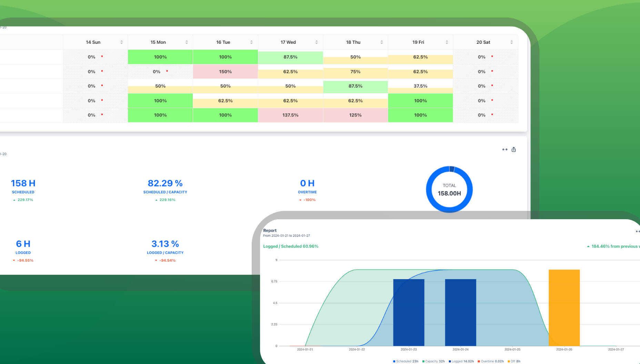
Task: Open the 150% overbooked cell on Tuesday
Action: point(226,72)
